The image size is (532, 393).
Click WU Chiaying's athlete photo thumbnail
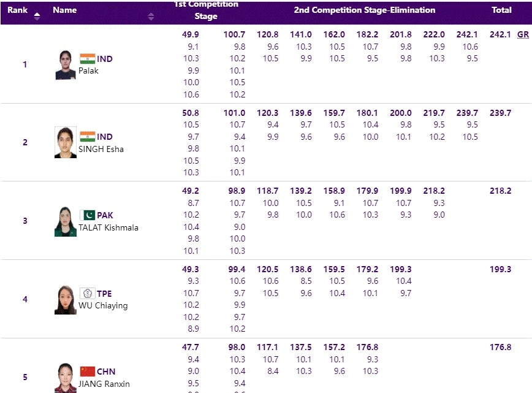point(64,300)
